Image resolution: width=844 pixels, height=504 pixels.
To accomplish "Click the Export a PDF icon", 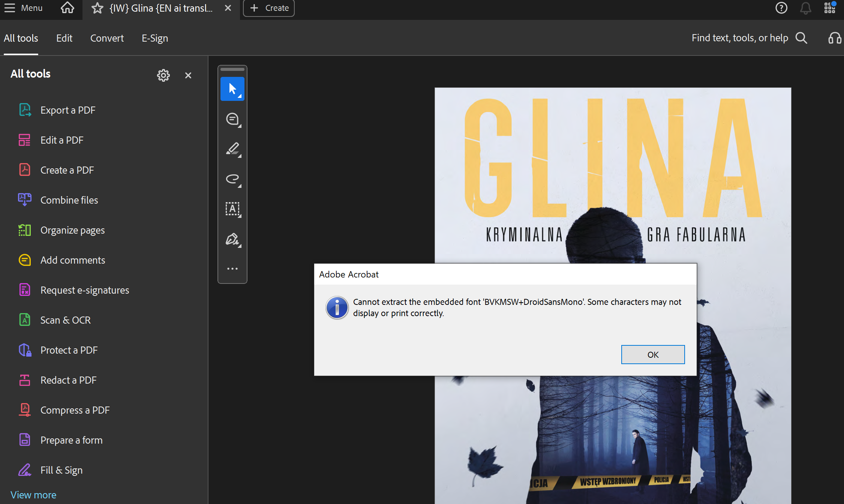I will (25, 110).
